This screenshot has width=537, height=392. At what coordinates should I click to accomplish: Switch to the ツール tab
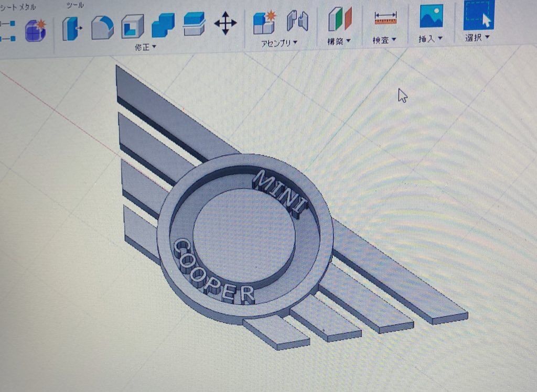point(75,5)
